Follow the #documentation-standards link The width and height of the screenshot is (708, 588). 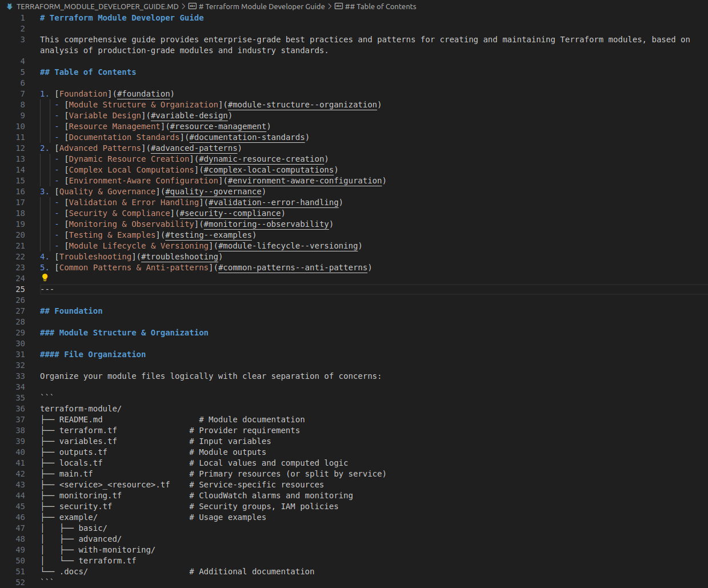247,137
